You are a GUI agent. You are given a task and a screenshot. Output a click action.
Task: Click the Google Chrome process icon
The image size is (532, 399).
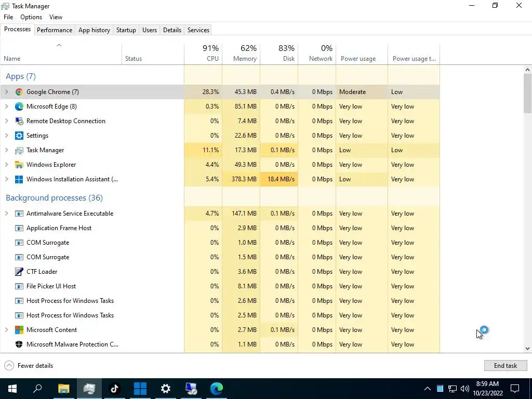pos(19,92)
